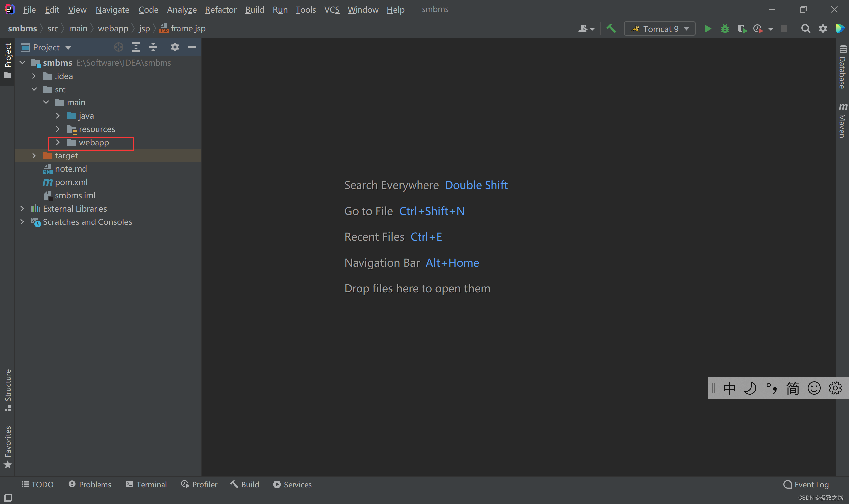Click the Profile run icon

pos(758,29)
